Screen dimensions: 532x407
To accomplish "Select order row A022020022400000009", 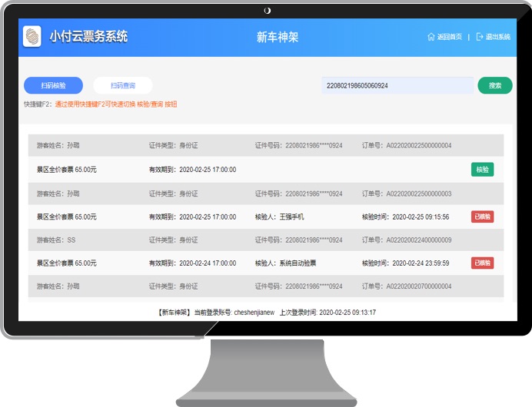I will point(265,240).
